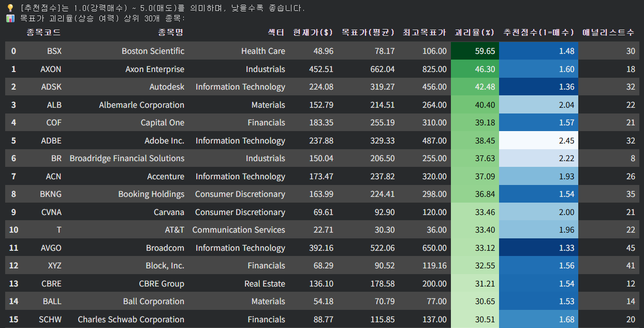Select the AVGO ticker cell
Viewport: 644px width, 328px height.
51,248
